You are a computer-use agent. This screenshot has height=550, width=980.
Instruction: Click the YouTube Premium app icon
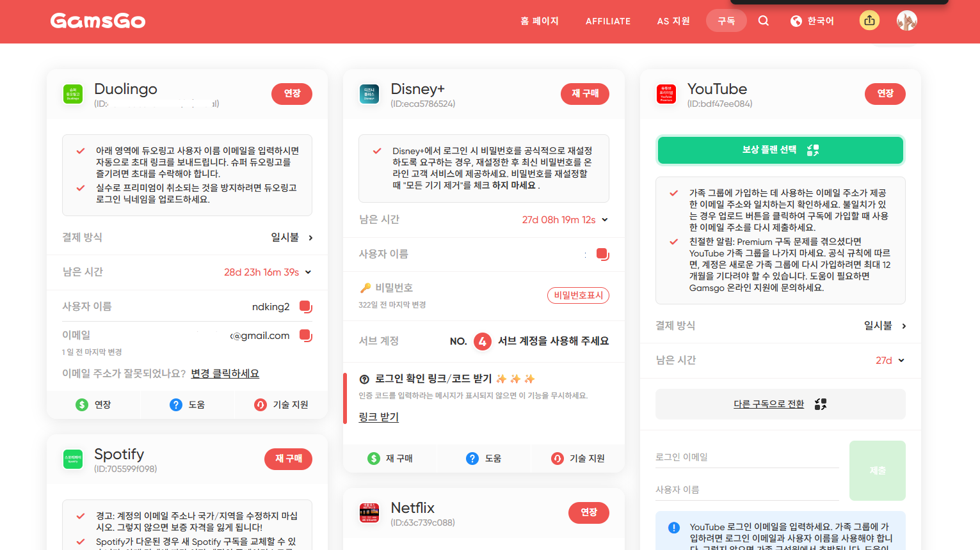pyautogui.click(x=666, y=94)
